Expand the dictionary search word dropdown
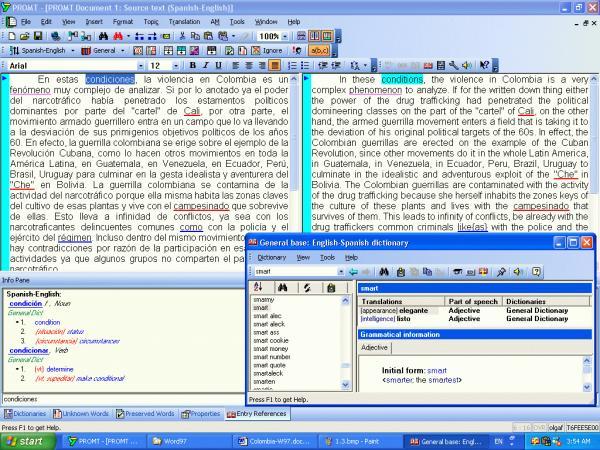 pyautogui.click(x=341, y=272)
